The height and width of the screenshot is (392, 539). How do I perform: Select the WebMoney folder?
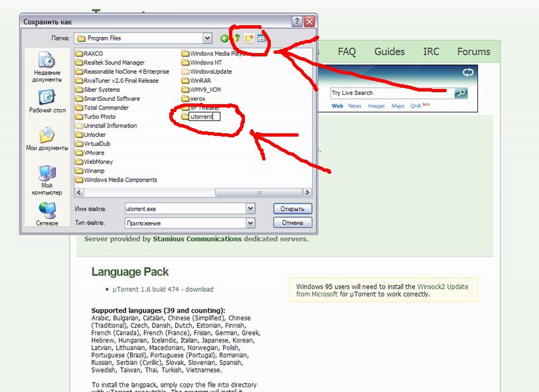[x=94, y=161]
